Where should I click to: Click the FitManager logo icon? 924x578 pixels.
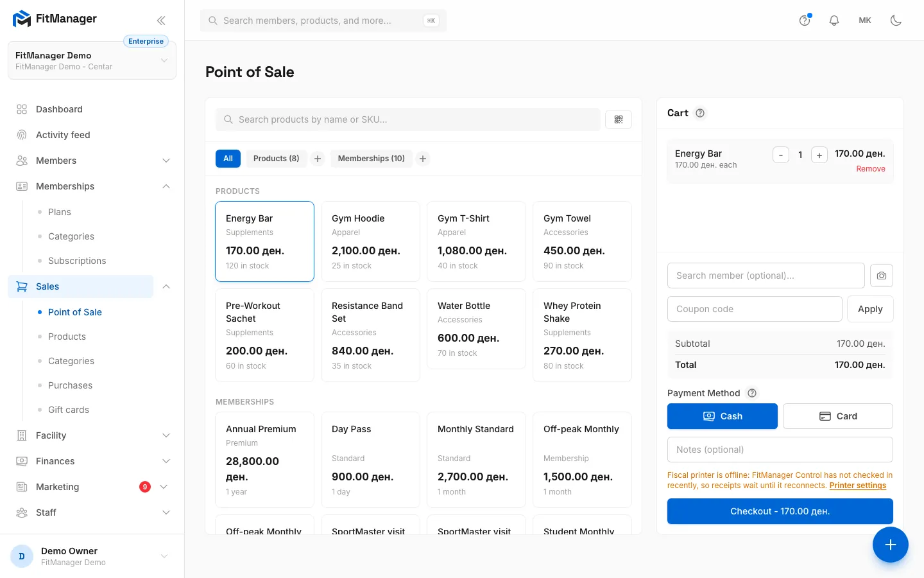pyautogui.click(x=22, y=19)
